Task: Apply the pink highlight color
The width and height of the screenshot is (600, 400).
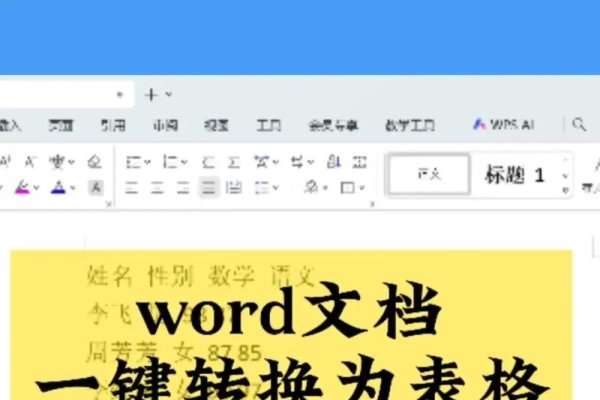Action: 22,188
